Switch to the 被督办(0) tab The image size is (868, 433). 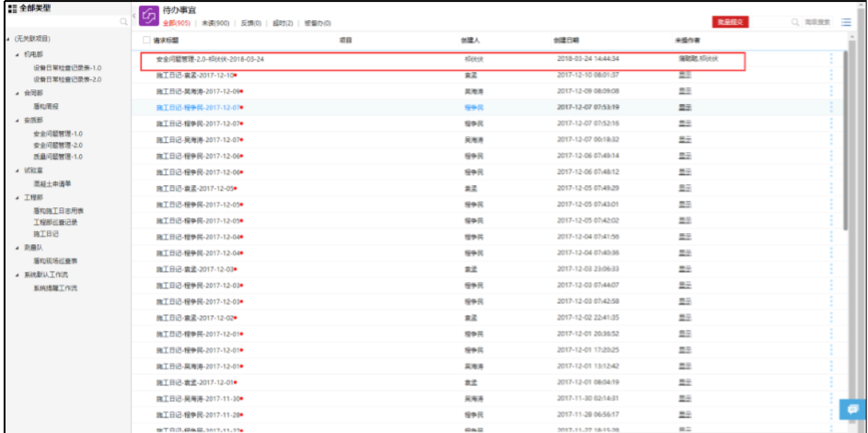[318, 23]
